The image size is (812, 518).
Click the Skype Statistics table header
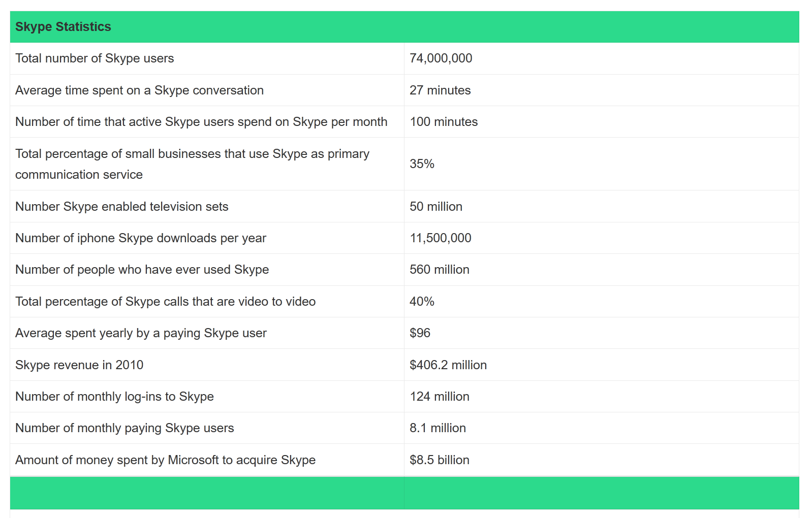(x=63, y=27)
